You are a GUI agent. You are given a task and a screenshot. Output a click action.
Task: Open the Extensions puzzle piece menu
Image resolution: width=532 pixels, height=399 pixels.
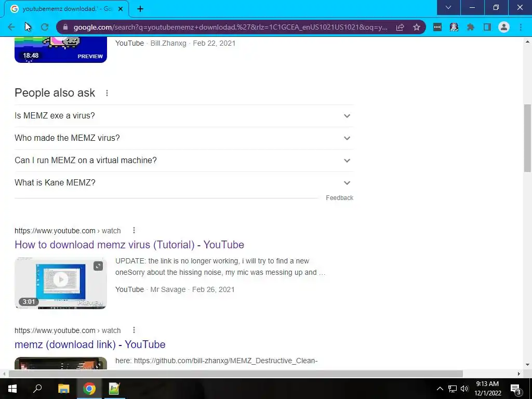click(x=470, y=27)
